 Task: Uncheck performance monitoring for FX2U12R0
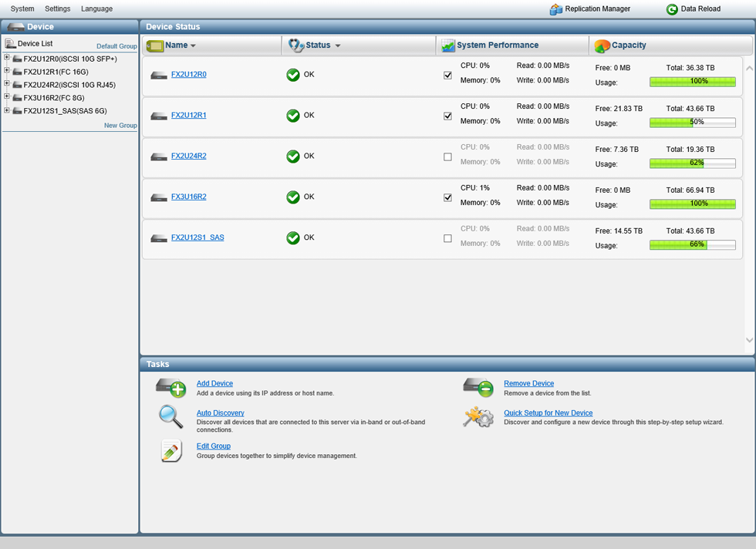coord(448,76)
